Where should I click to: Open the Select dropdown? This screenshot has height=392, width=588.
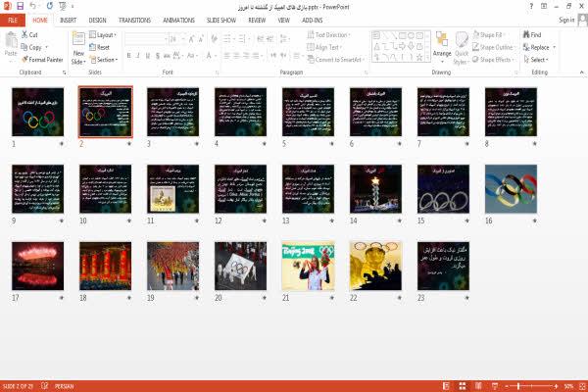pos(536,60)
